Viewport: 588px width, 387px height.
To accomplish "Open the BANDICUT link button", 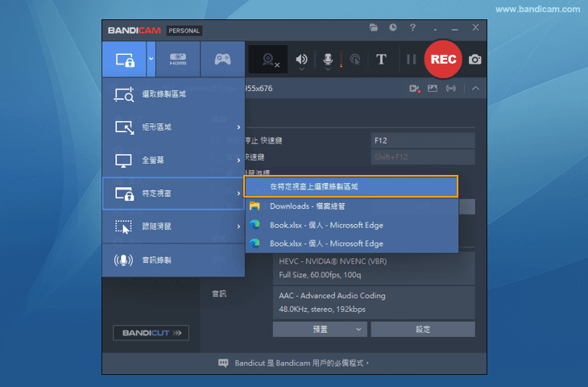I will pyautogui.click(x=151, y=333).
